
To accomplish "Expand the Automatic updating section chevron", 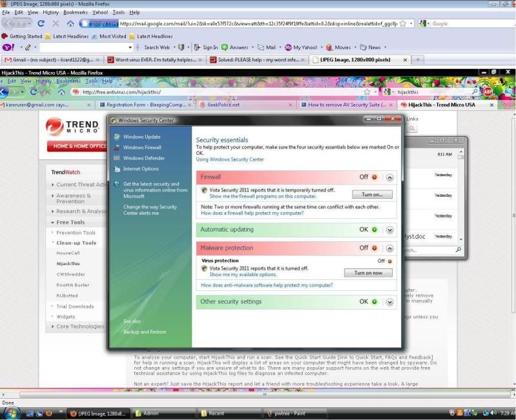I will (389, 230).
